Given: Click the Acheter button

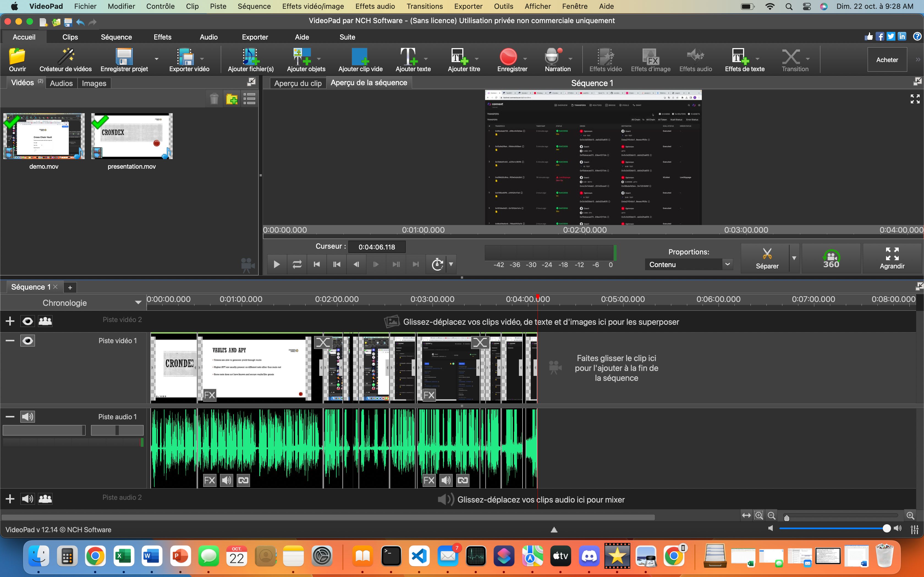Looking at the screenshot, I should [x=888, y=60].
